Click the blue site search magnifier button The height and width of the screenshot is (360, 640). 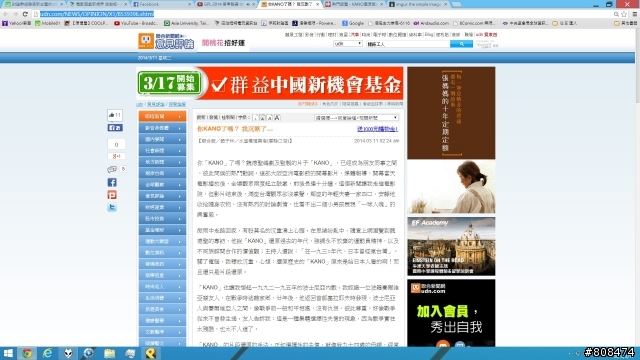461,44
